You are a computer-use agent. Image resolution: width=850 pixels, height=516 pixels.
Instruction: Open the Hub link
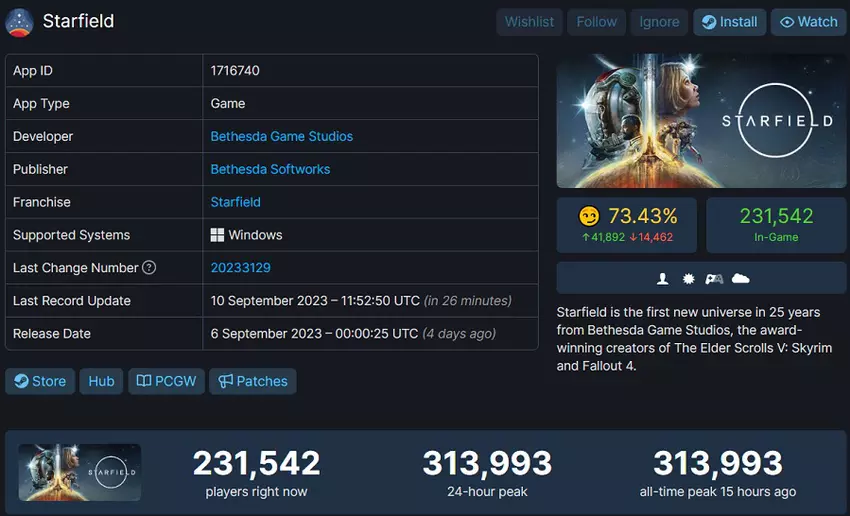click(x=101, y=381)
